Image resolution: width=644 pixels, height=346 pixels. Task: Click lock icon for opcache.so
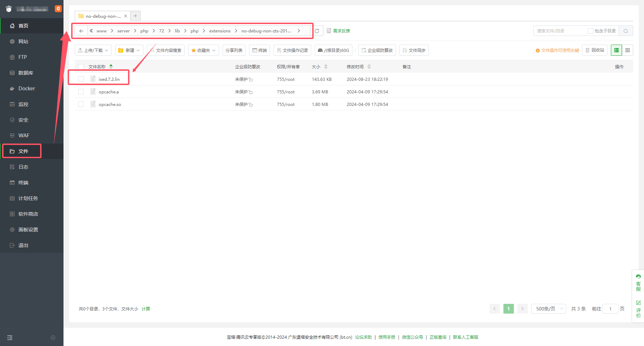click(250, 105)
